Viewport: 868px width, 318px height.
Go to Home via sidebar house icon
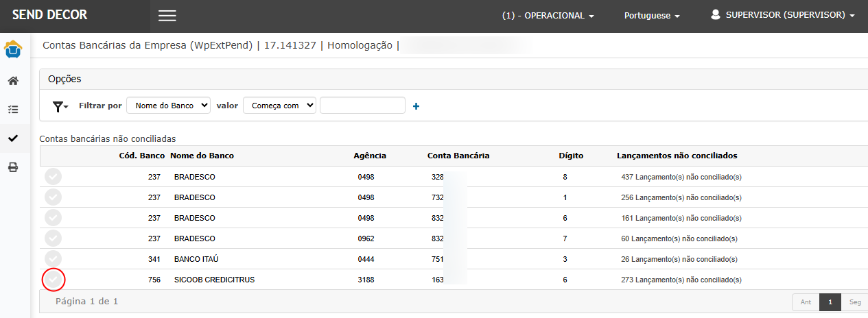(13, 81)
